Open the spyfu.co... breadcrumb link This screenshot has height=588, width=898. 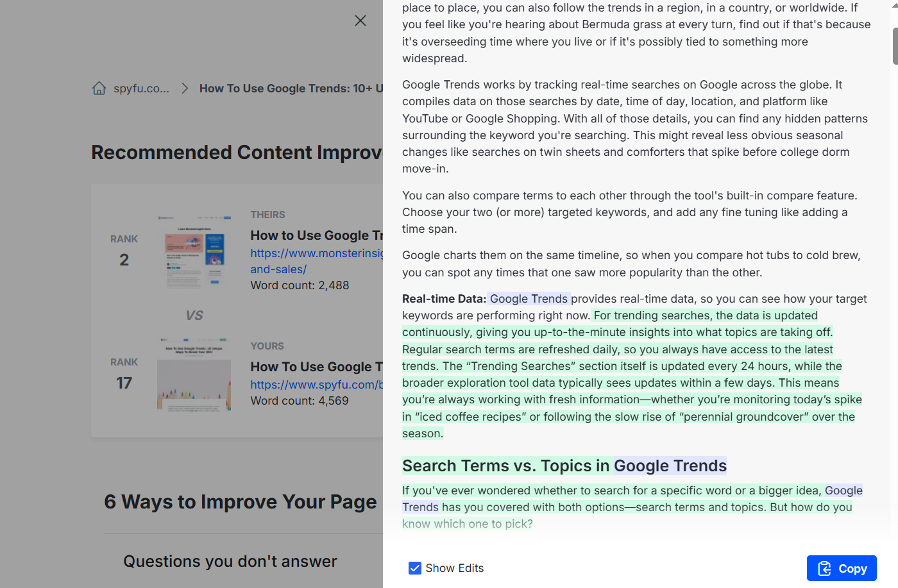click(141, 88)
